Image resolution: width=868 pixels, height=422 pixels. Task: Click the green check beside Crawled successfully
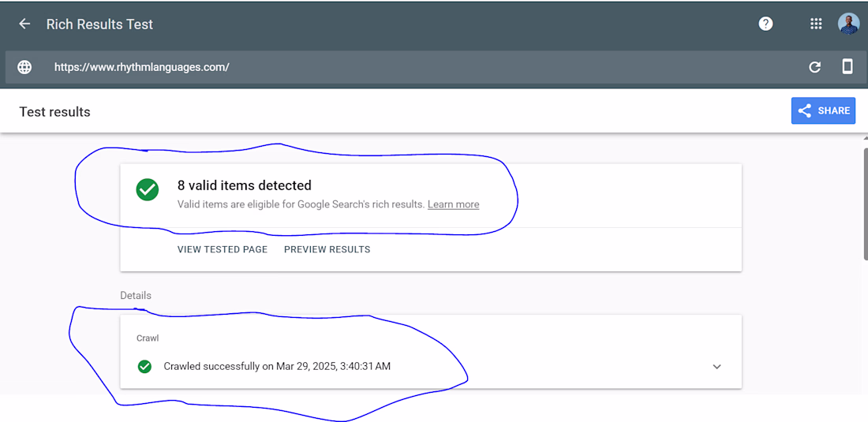pyautogui.click(x=144, y=366)
